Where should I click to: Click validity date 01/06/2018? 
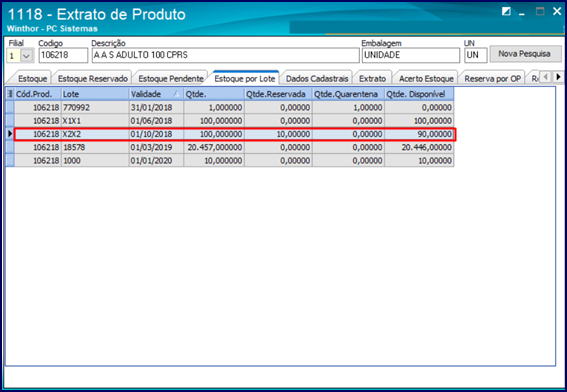(x=156, y=121)
